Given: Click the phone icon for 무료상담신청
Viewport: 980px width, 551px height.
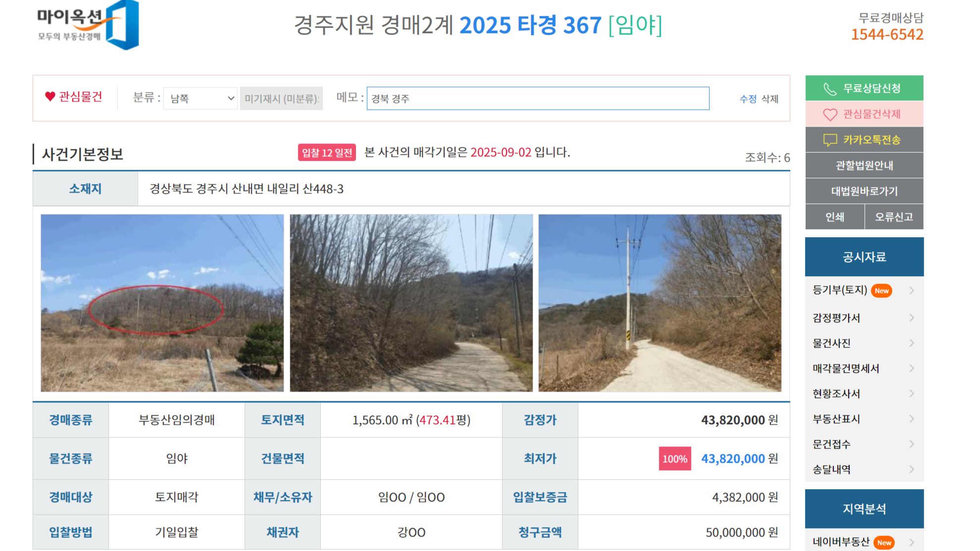Looking at the screenshot, I should [830, 89].
